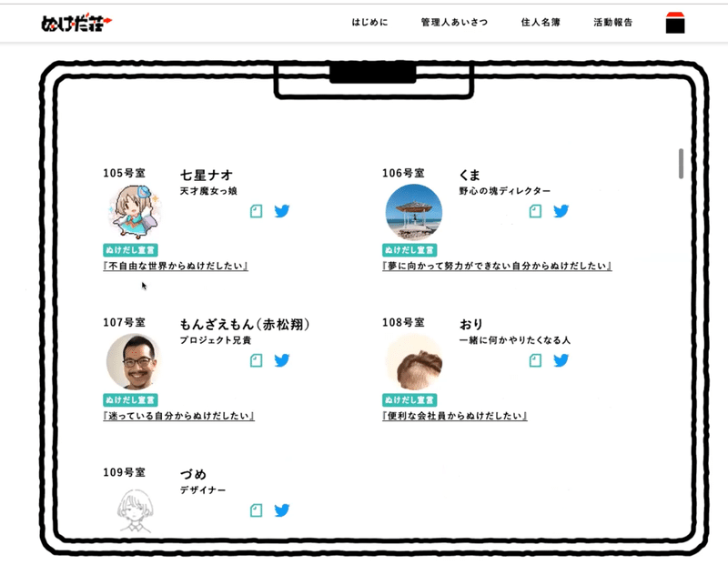This screenshot has width=728, height=575.
Task: Click the name くま
Action: (x=470, y=175)
